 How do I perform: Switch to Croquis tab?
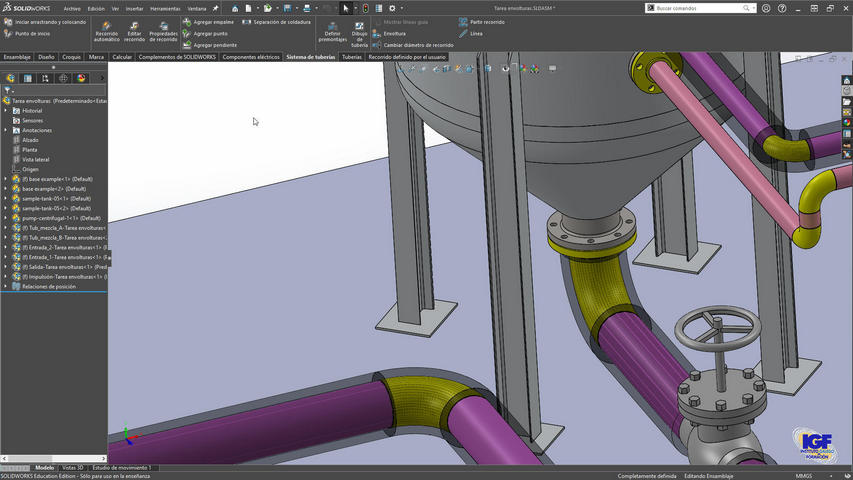point(71,57)
